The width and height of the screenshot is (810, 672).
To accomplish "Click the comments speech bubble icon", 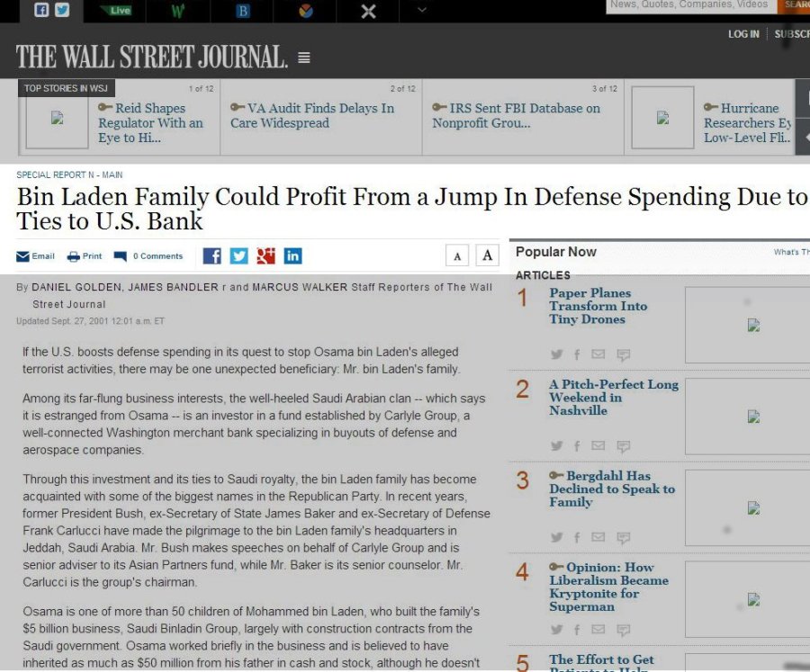I will pos(121,256).
